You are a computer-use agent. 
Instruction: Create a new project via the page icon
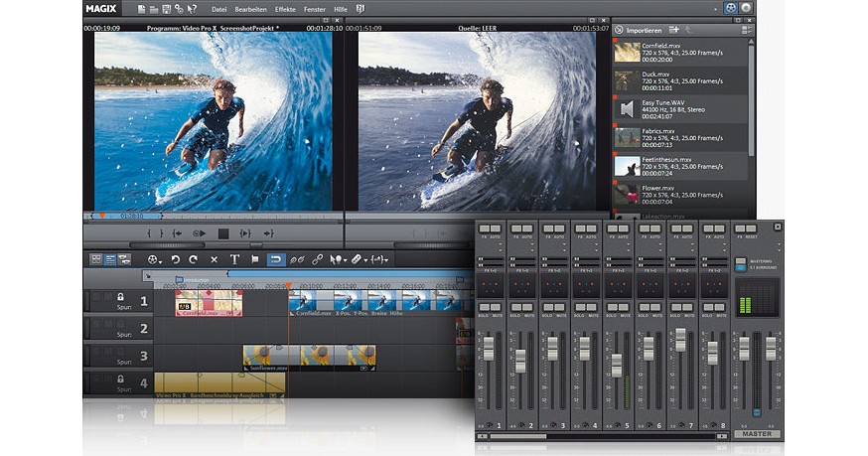[141, 9]
